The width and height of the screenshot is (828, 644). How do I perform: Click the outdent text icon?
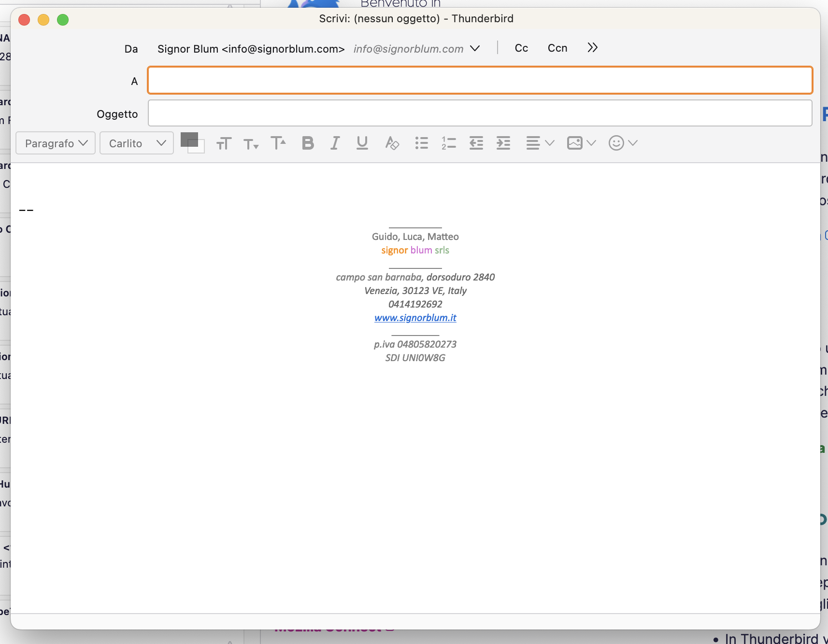click(476, 143)
